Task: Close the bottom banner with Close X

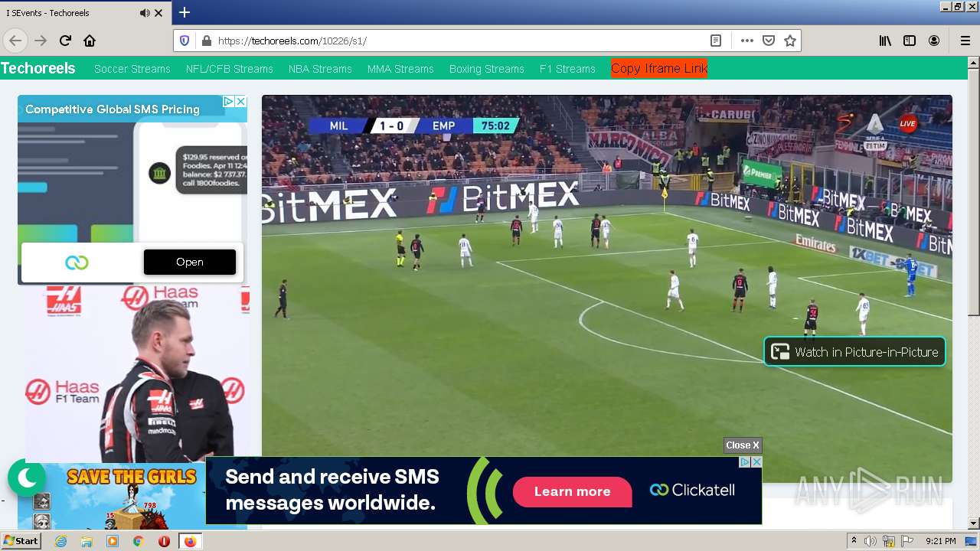Action: coord(743,445)
